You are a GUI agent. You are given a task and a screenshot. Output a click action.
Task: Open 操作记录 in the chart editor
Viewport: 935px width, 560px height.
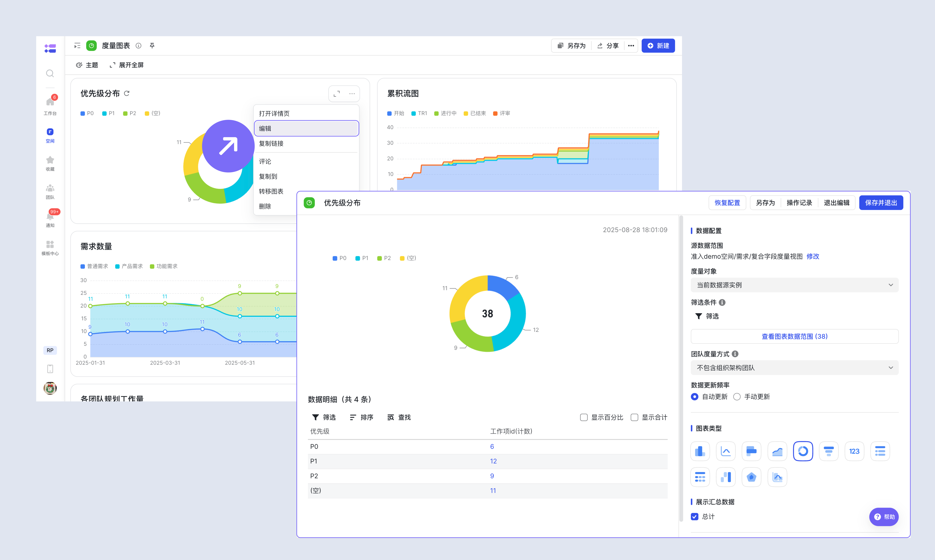[799, 203]
